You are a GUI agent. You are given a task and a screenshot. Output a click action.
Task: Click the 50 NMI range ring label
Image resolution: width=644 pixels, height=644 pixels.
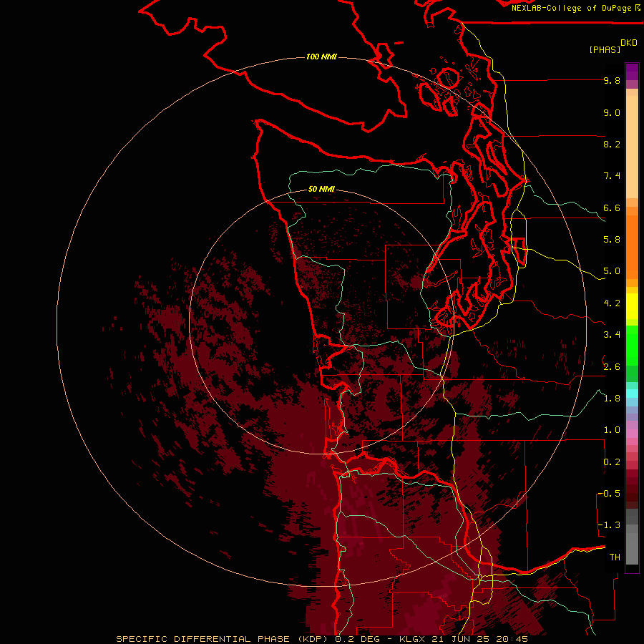point(321,190)
